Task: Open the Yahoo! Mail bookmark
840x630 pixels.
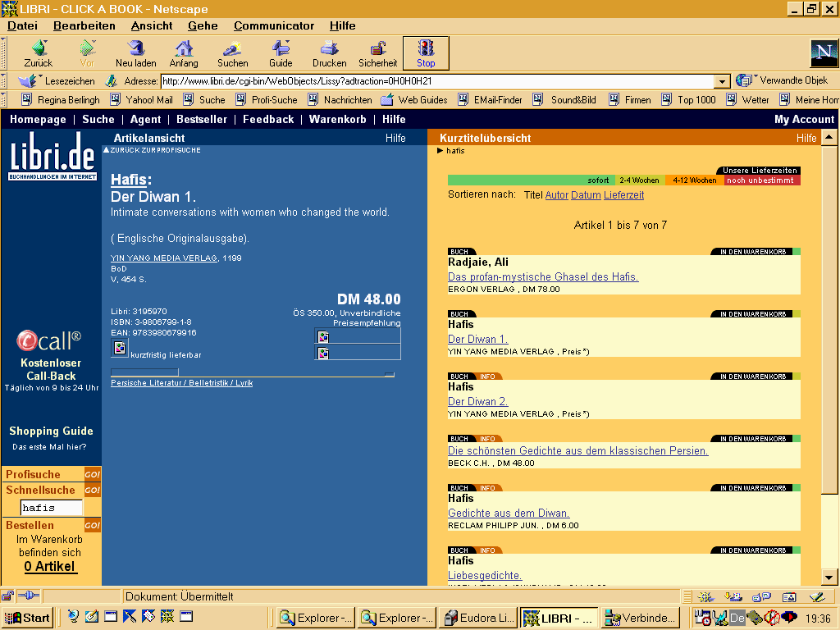Action: [x=141, y=99]
